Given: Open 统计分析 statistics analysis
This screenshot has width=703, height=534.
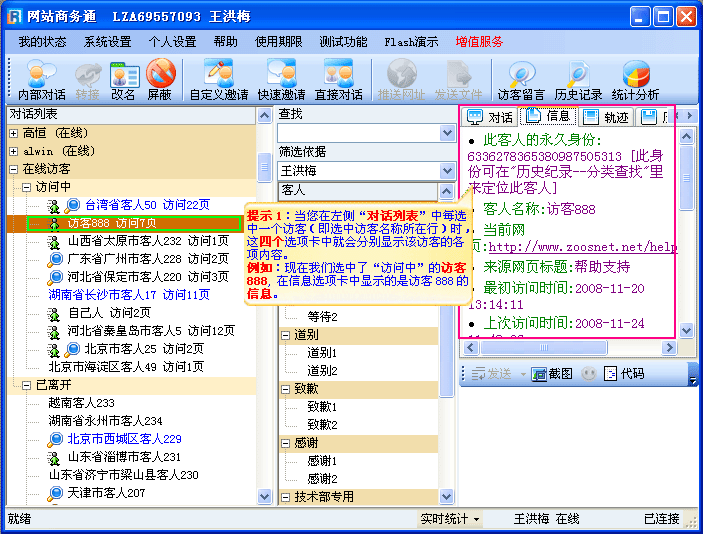Looking at the screenshot, I should [635, 79].
